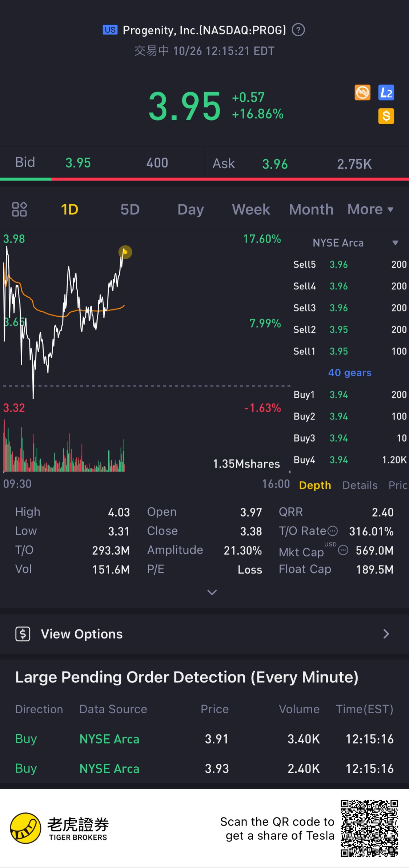Tap the yellow dollar sign badge

coord(386,116)
